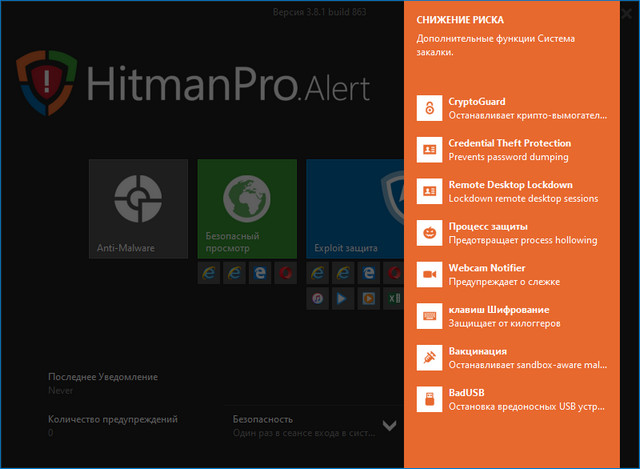Click the Последнее Уведомление entry

(102, 383)
